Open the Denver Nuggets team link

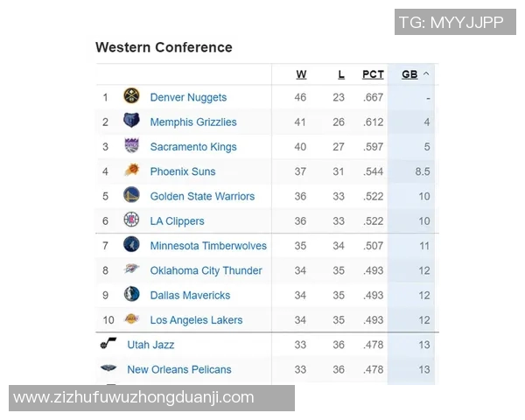click(x=188, y=98)
